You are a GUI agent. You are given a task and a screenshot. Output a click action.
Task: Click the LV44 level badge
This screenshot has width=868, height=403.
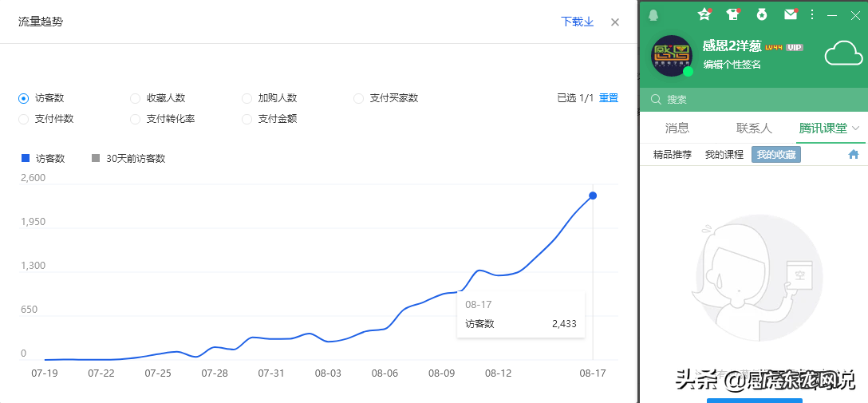pyautogui.click(x=774, y=48)
